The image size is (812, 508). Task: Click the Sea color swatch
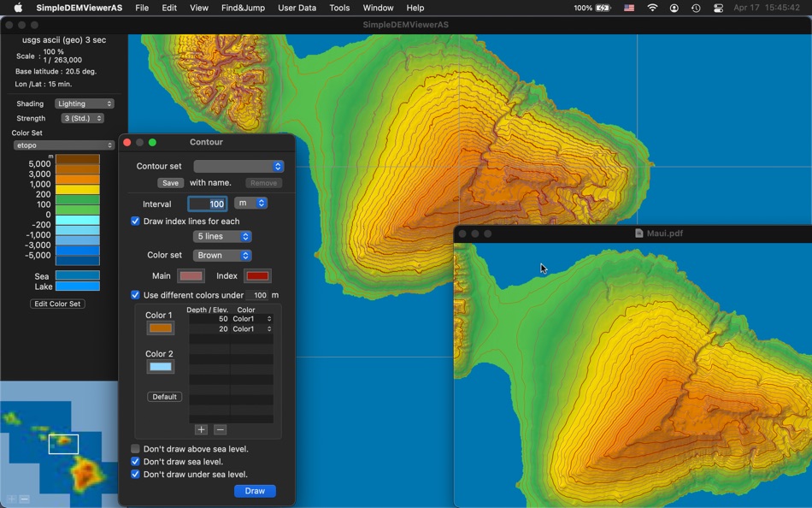(78, 275)
